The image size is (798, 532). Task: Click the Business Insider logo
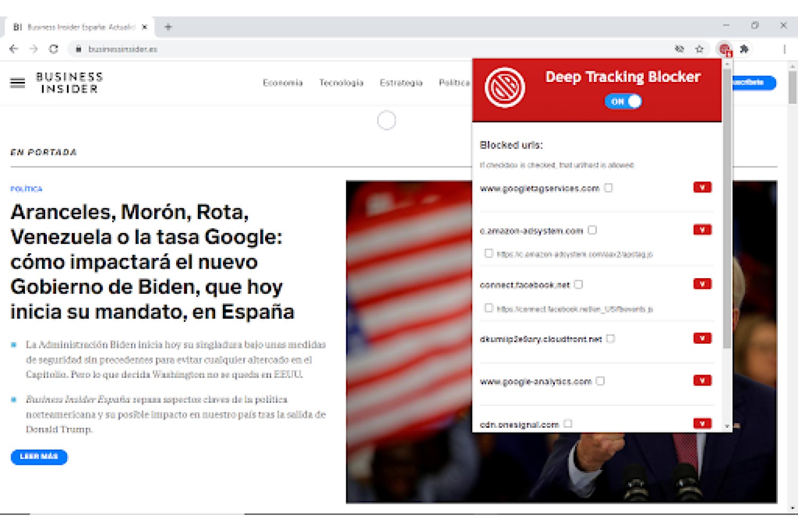click(x=70, y=83)
